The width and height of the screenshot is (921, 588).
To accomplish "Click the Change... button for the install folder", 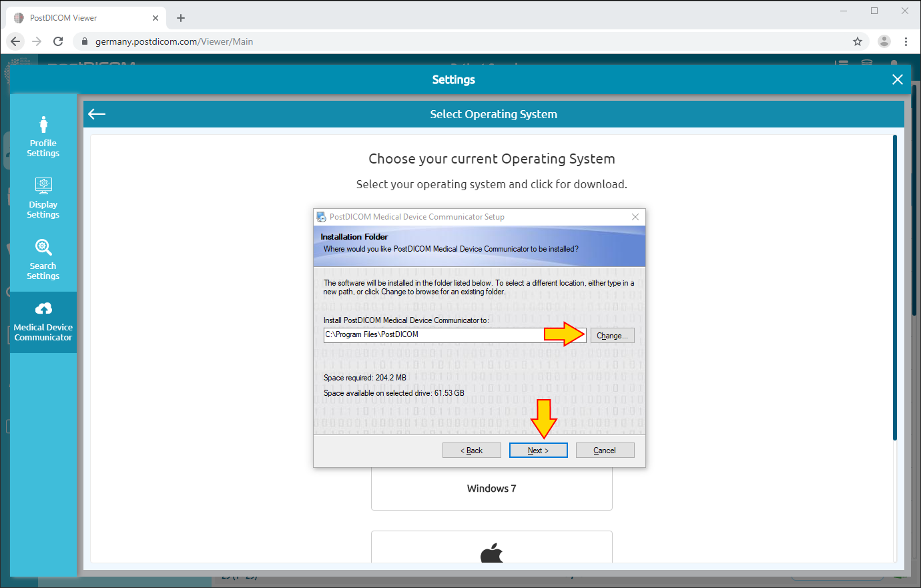I will [612, 336].
